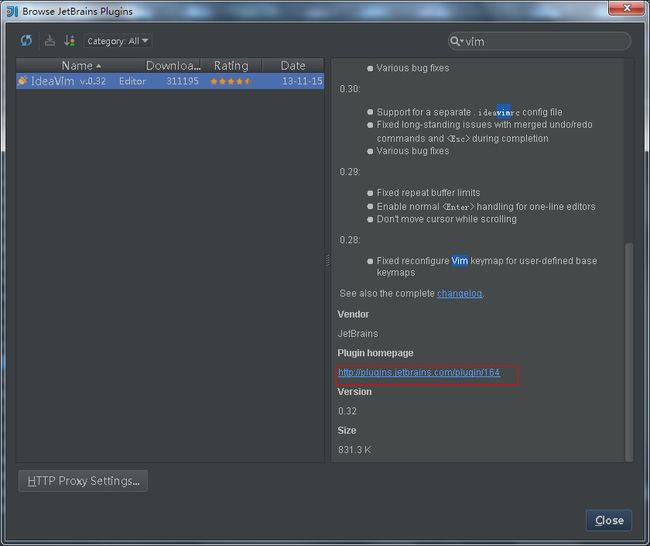
Task: Click the download and install plugin icon
Action: click(50, 41)
